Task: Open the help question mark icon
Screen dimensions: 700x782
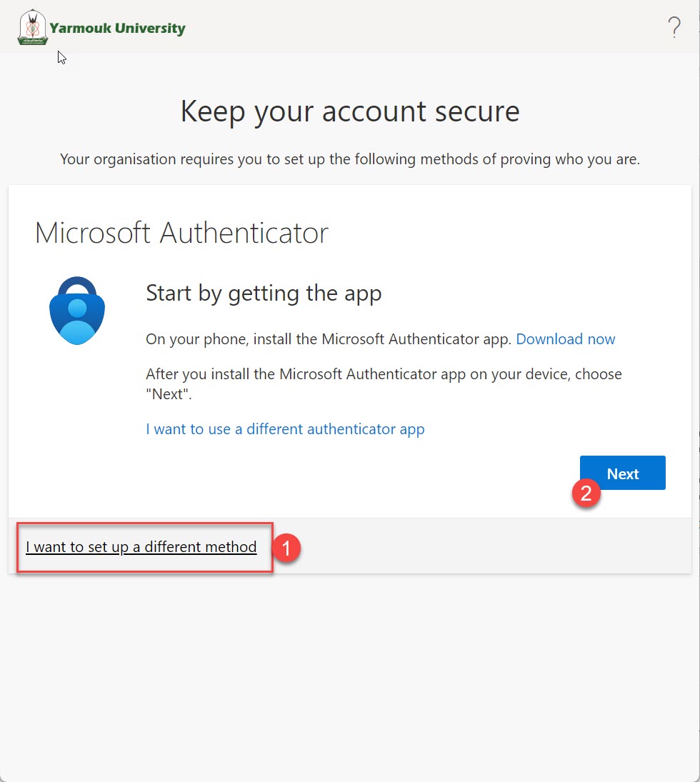Action: pyautogui.click(x=674, y=27)
